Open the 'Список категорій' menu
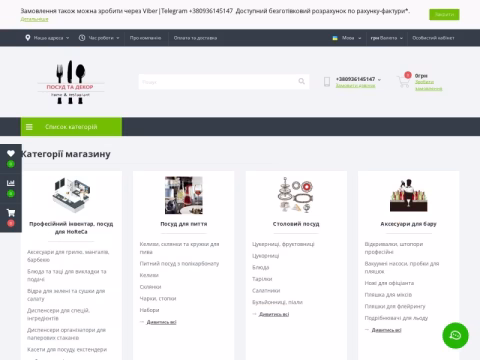Screen dimensions: 480x360 coord(71,127)
